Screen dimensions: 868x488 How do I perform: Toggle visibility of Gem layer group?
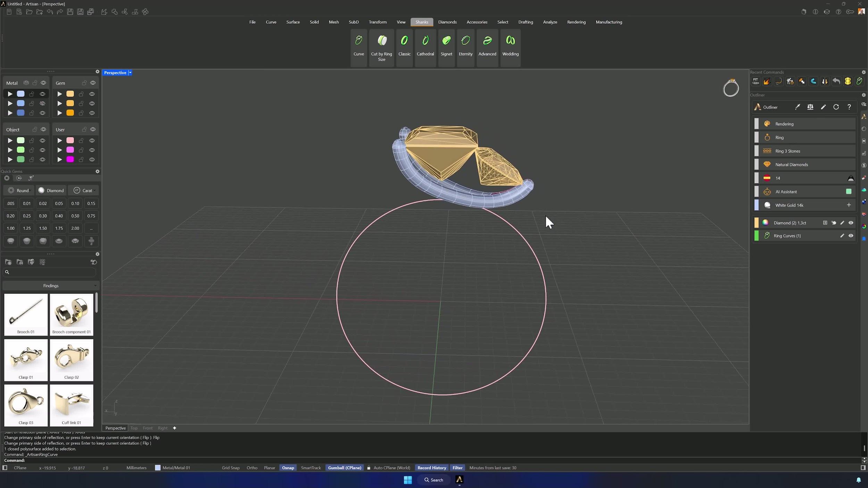(93, 83)
